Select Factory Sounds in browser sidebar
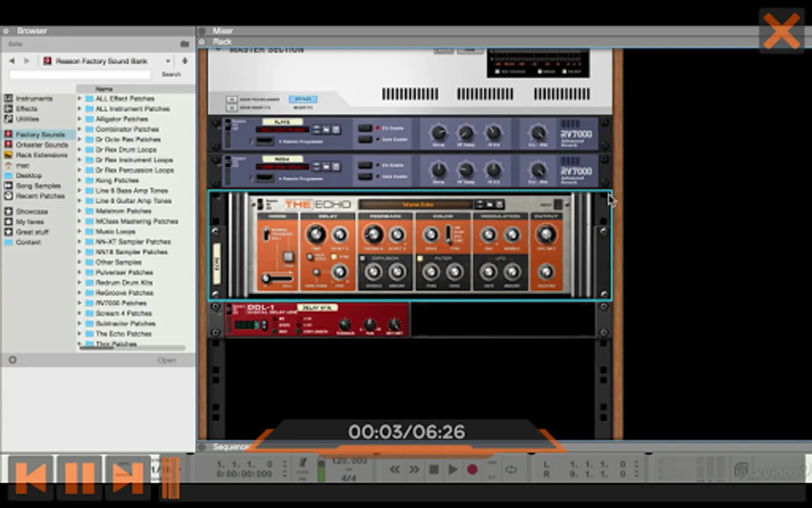Viewport: 812px width, 508px height. point(39,134)
